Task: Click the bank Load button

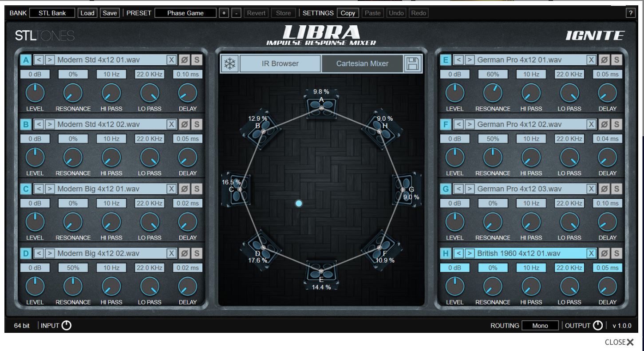Action: 87,13
